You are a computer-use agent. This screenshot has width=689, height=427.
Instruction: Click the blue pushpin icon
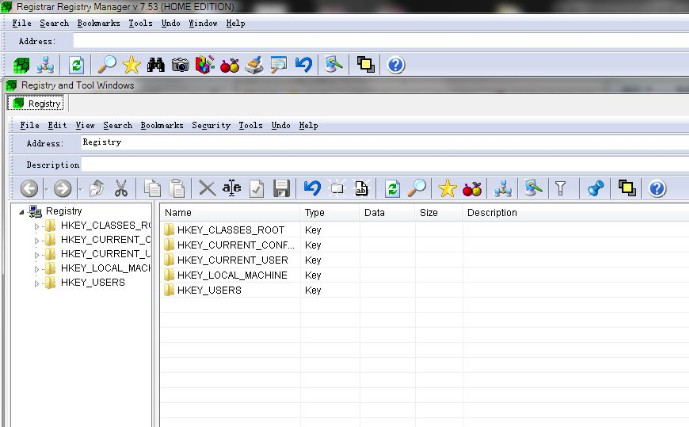point(595,189)
